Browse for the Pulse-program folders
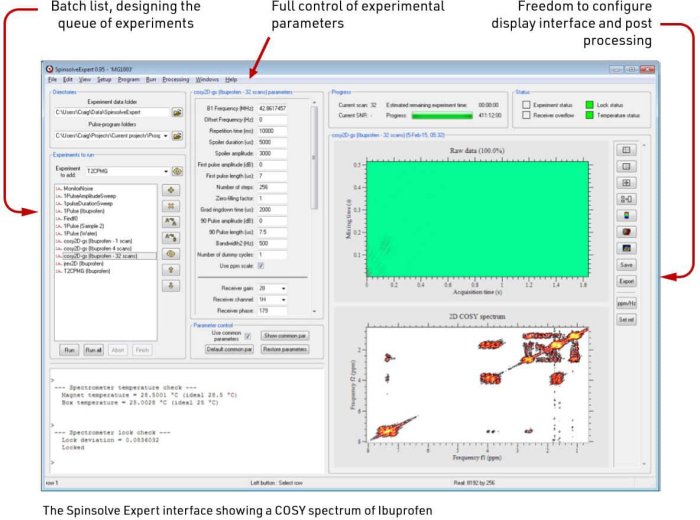 tap(177, 136)
